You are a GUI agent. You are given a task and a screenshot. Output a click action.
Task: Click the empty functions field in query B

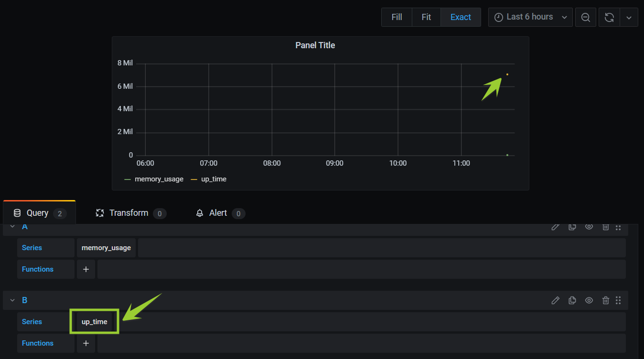tap(362, 343)
